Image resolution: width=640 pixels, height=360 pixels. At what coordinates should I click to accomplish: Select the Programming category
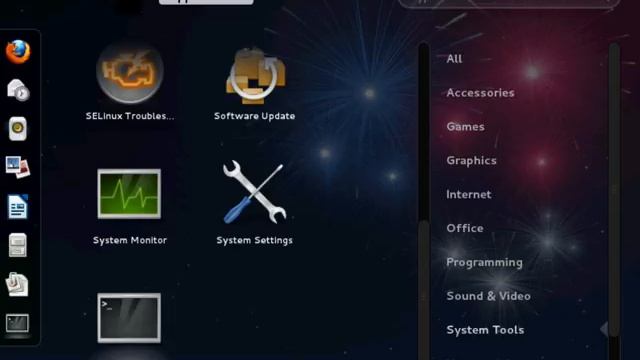[x=484, y=262]
